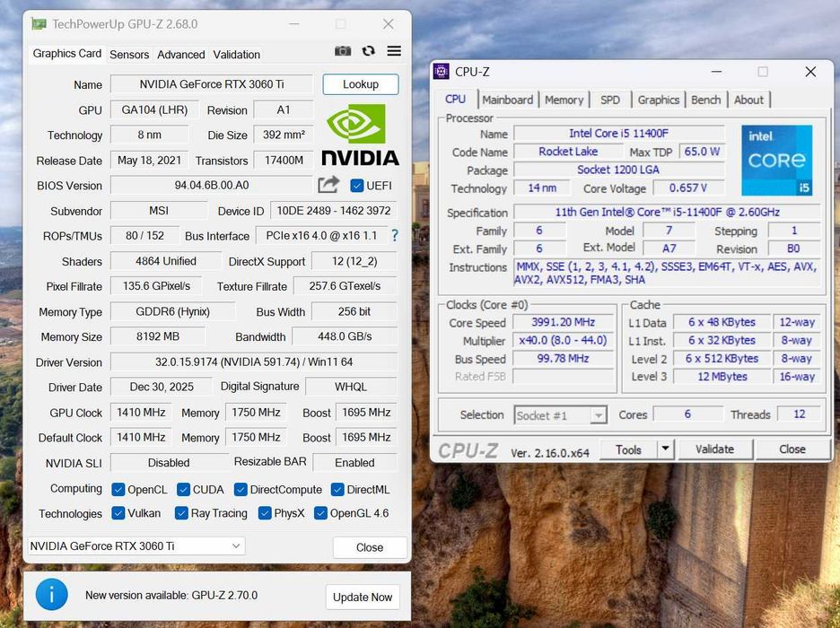840x628 pixels.
Task: Click the BIOS Version field 94.04.6B.00.A0
Action: pos(212,185)
